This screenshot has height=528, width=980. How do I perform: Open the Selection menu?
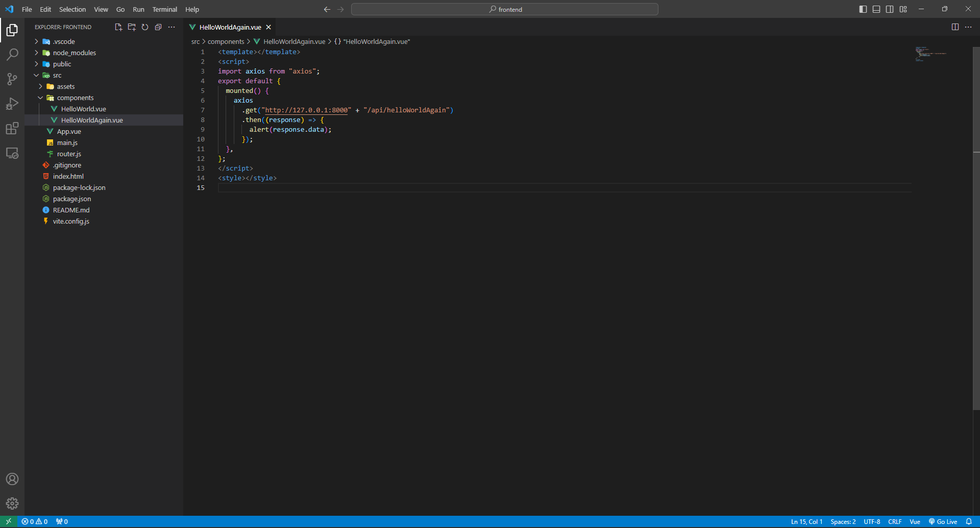tap(72, 9)
